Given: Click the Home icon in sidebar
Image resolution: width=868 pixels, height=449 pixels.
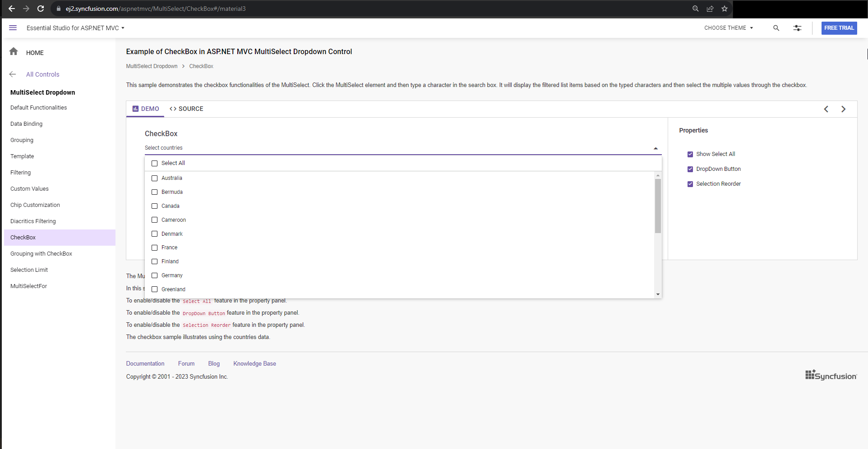Looking at the screenshot, I should (14, 52).
